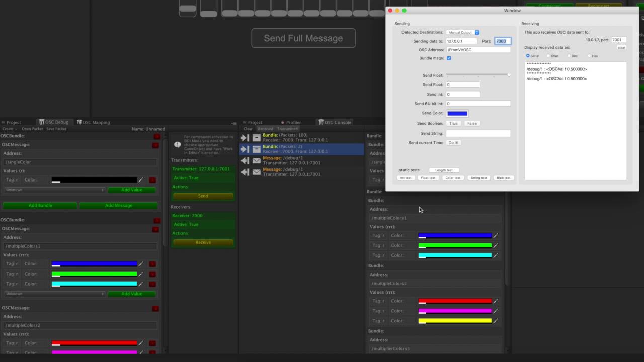Click Open Packet in the OSC Debug toolbar
The width and height of the screenshot is (644, 362).
click(x=32, y=129)
